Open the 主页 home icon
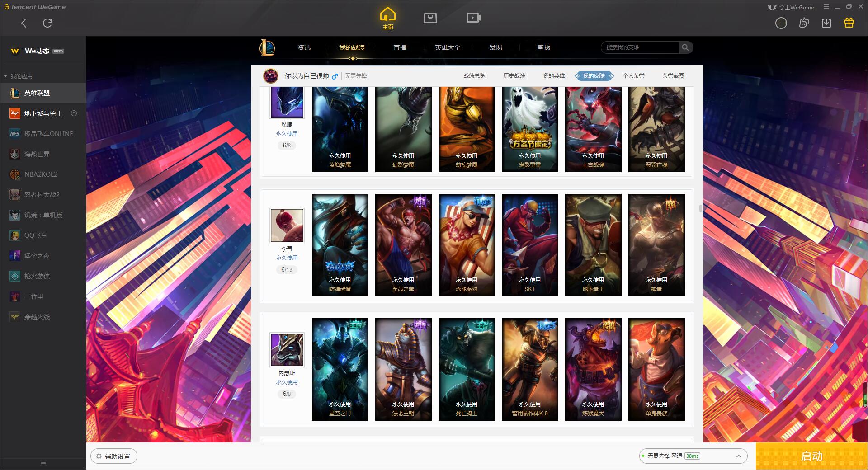The height and width of the screenshot is (470, 868). click(388, 19)
